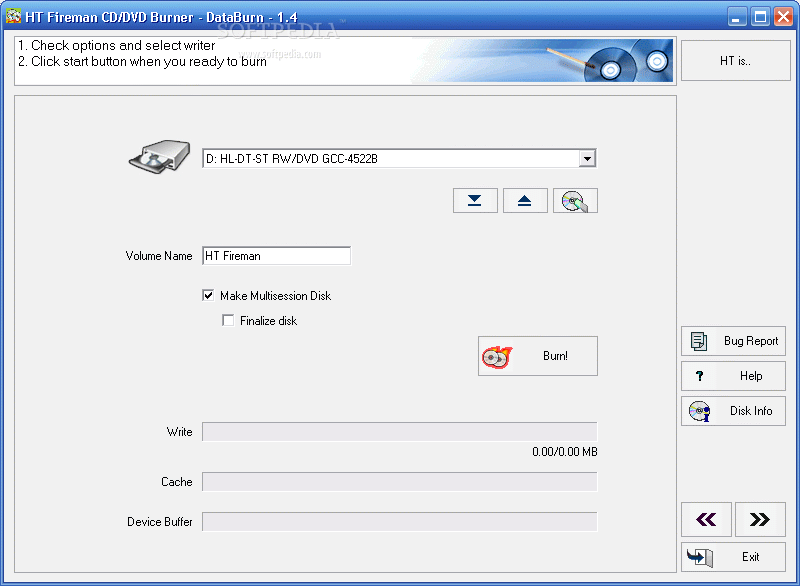Click the Cache progress bar
The width and height of the screenshot is (800, 586).
(399, 481)
